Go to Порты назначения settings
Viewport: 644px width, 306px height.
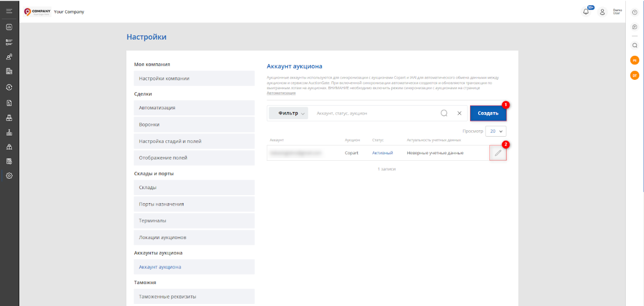(194, 204)
